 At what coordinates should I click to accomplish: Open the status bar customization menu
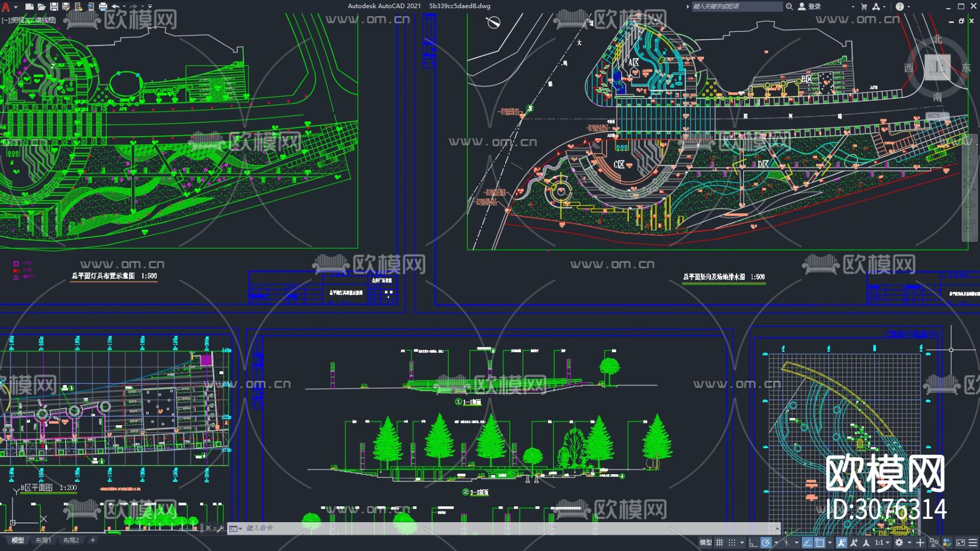click(x=973, y=542)
